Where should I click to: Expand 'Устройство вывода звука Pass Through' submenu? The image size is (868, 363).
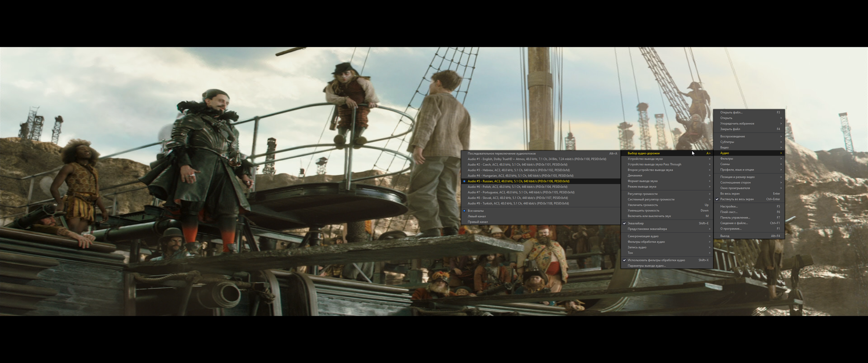click(667, 164)
